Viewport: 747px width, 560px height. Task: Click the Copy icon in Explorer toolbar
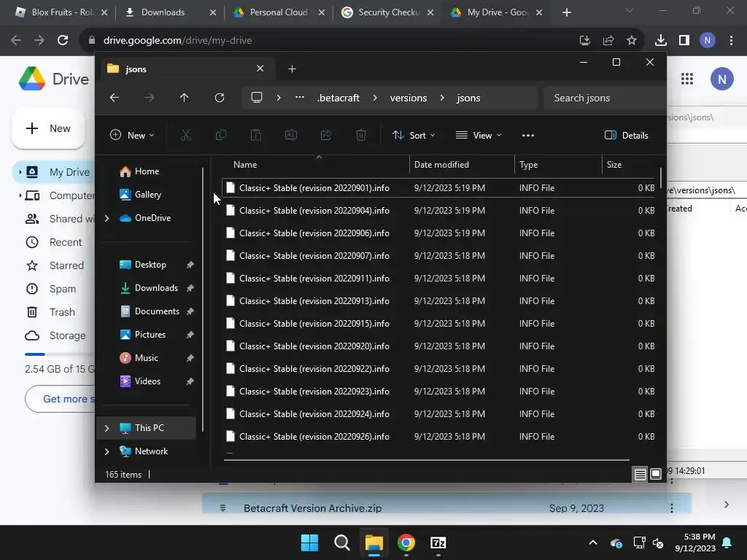pos(220,135)
